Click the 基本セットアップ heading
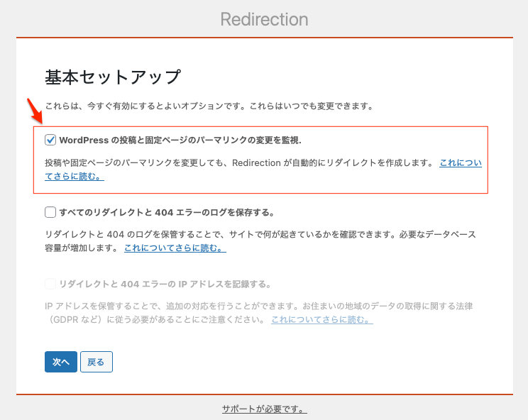The height and width of the screenshot is (420, 528). (113, 77)
